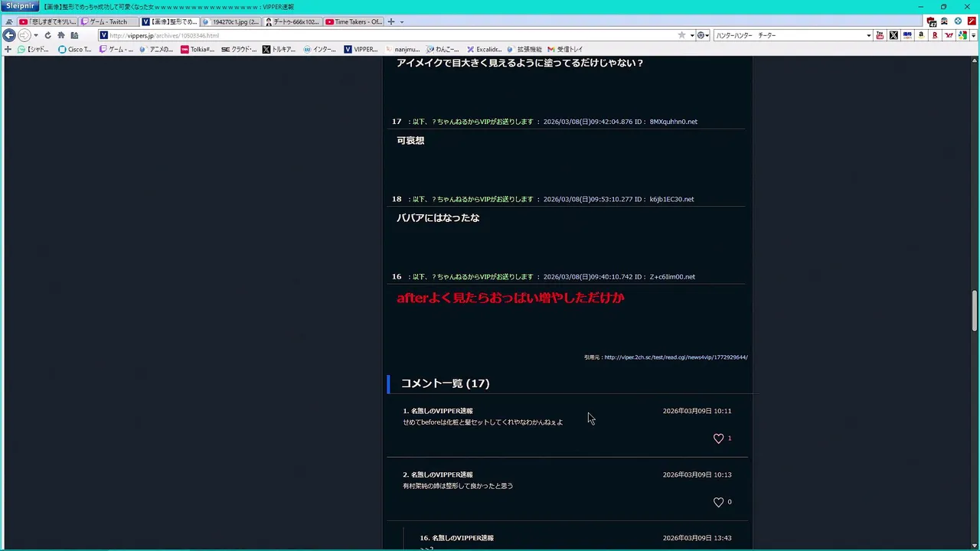This screenshot has width=980, height=551.
Task: Switch to the チートゥ-666x102 tab
Action: [292, 21]
